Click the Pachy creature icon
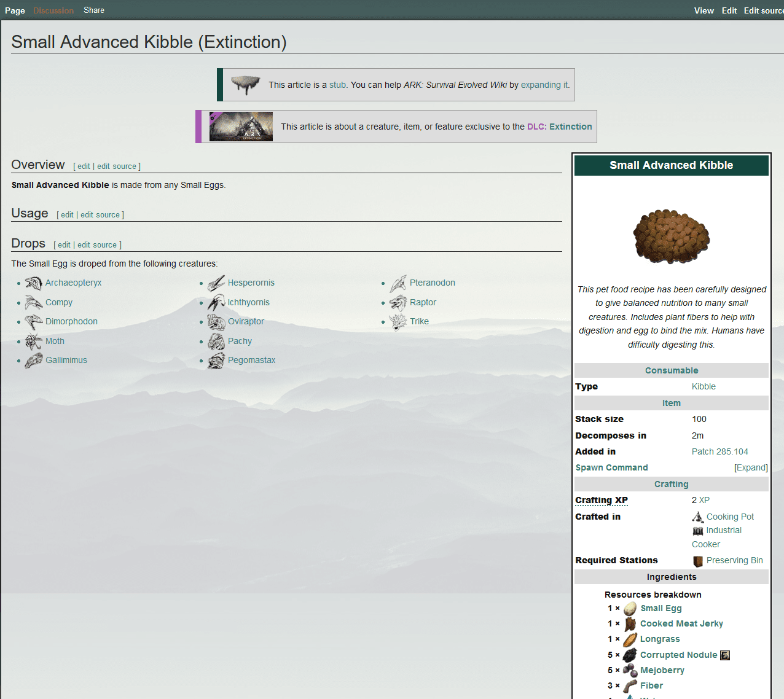 click(216, 341)
